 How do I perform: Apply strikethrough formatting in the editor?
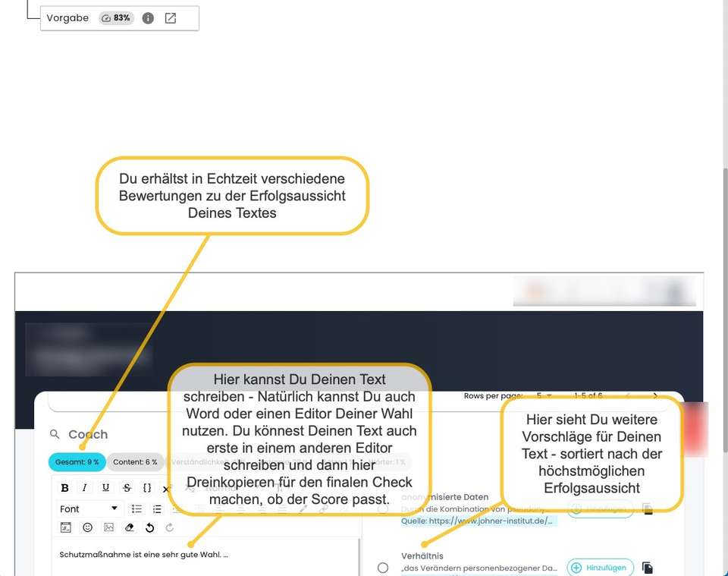[127, 488]
